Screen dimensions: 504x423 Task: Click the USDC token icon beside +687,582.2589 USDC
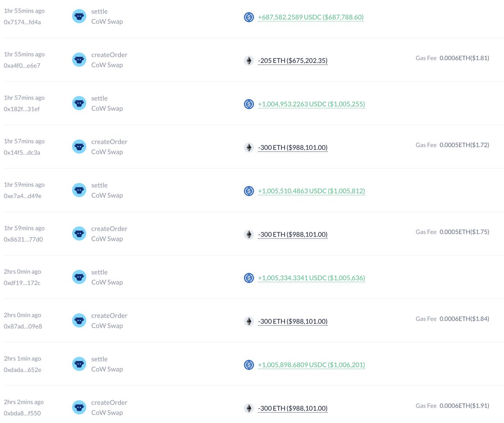(249, 17)
